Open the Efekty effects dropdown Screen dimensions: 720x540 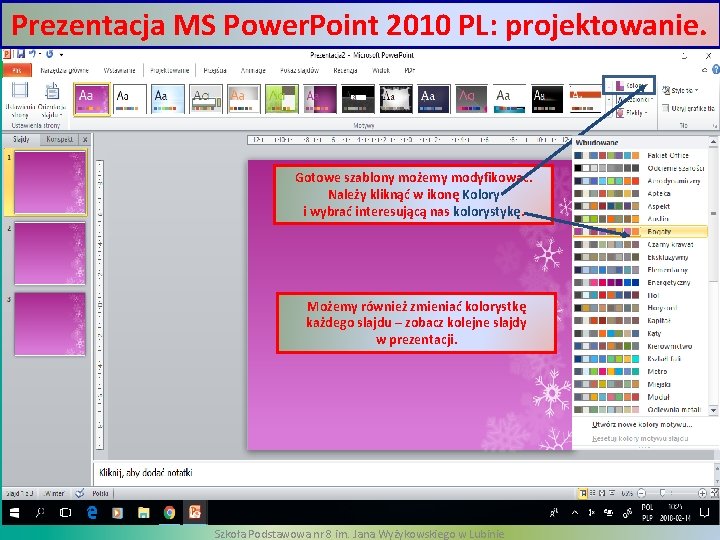631,112
